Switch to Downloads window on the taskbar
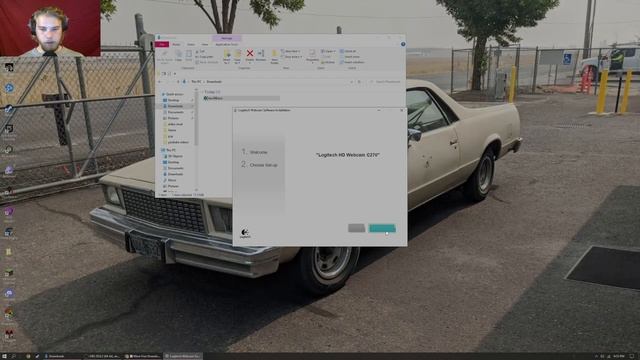Screen dimensions: 640x360 click(63, 356)
